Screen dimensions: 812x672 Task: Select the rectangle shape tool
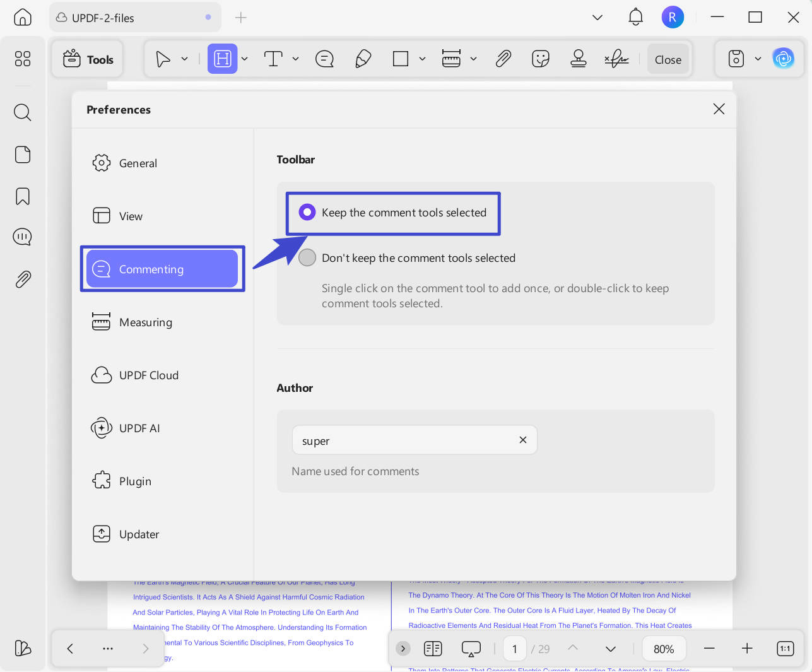[401, 59]
